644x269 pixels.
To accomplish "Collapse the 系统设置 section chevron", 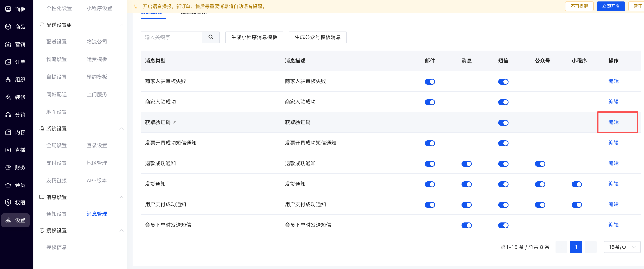I will click(122, 129).
